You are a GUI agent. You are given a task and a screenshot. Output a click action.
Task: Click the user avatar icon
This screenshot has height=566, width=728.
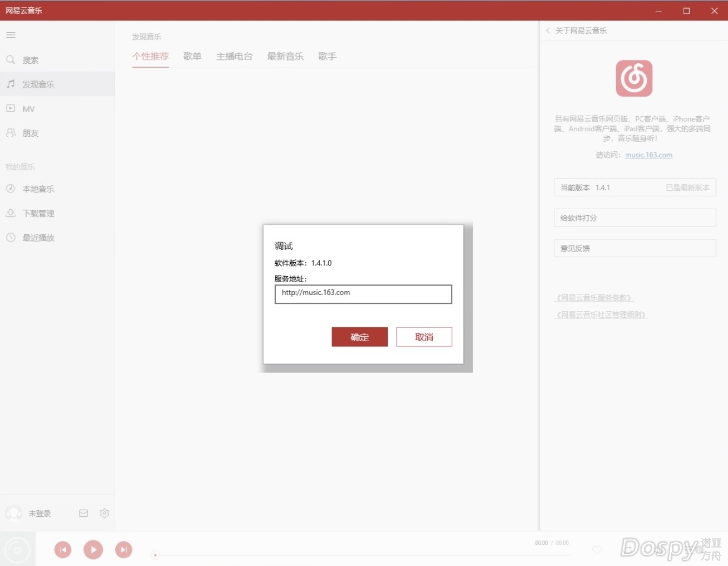14,513
